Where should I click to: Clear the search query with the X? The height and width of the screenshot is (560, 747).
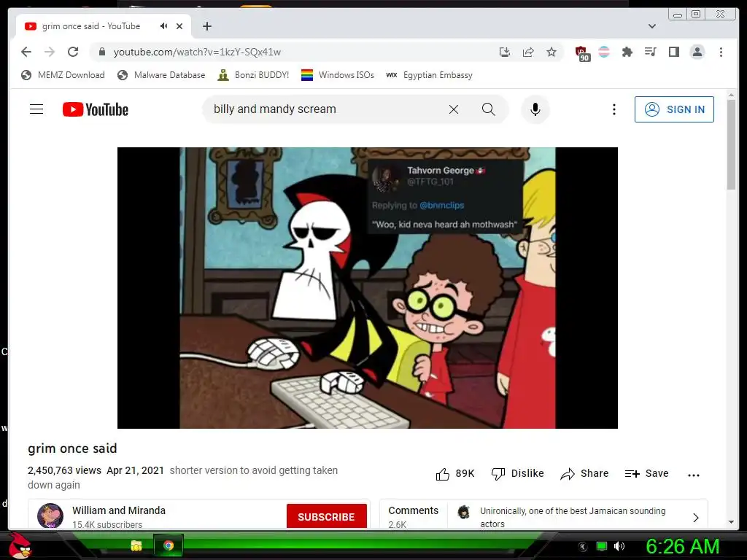click(454, 109)
